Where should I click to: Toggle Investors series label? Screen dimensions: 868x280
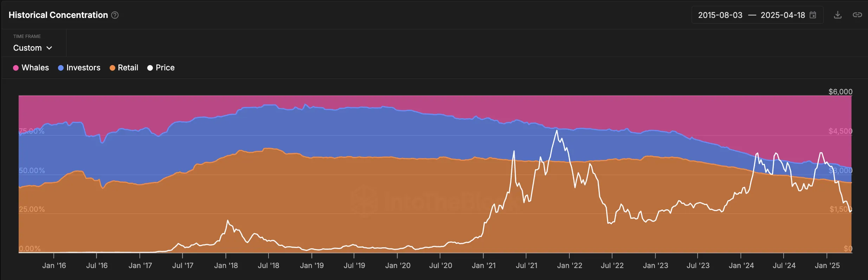83,68
